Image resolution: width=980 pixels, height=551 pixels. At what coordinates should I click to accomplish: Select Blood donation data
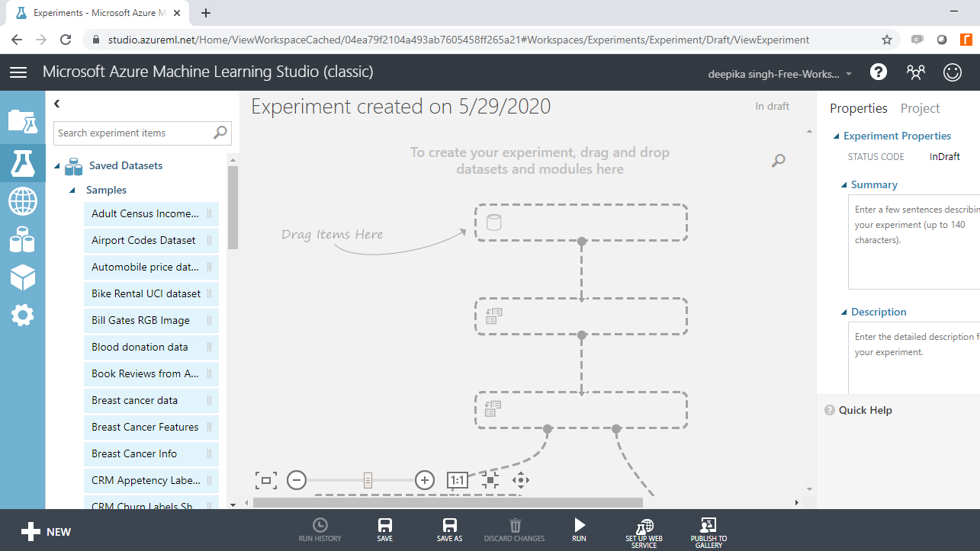[151, 348]
